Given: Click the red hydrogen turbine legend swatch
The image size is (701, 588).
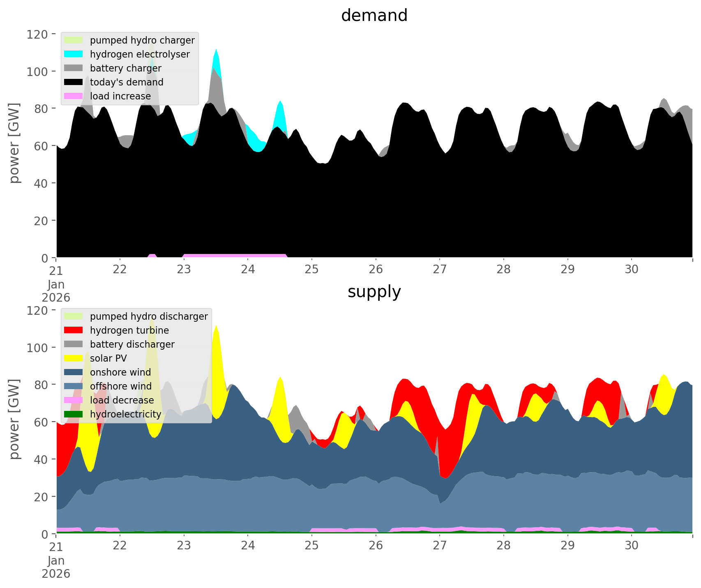Looking at the screenshot, I should 74,330.
